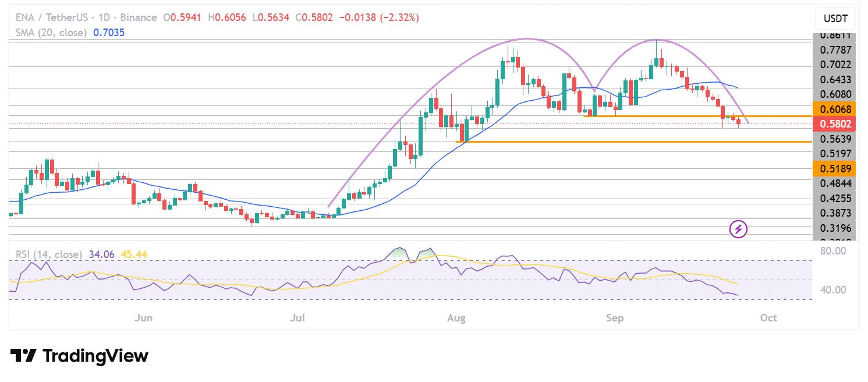Click the SMA value 0.7035 in legend

109,33
